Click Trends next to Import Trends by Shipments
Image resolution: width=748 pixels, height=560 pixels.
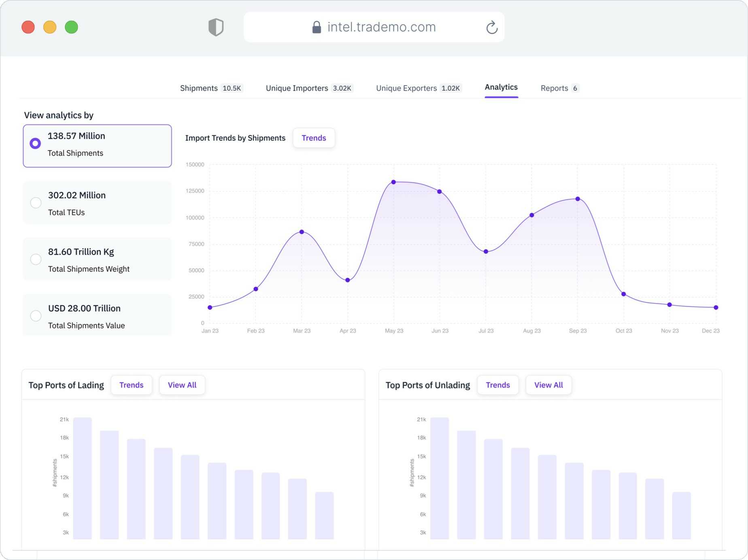click(314, 138)
